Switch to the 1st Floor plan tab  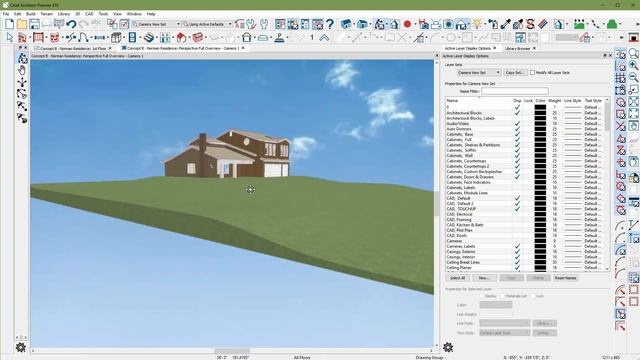tap(73, 48)
